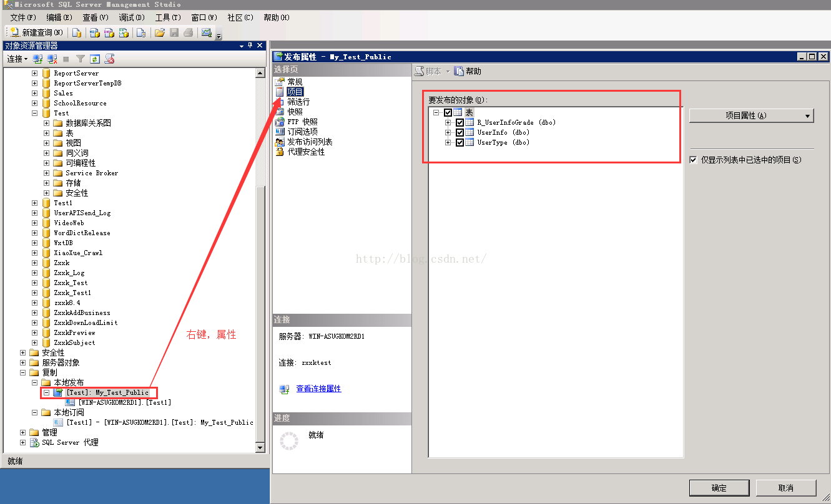Uncheck the UserType (dbo) checkbox
Viewport: 831px width, 504px height.
pos(460,143)
